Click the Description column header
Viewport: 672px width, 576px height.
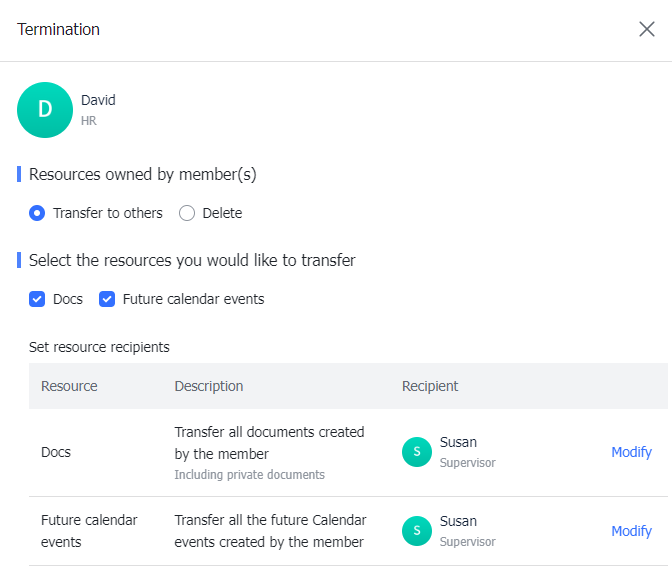(x=209, y=386)
